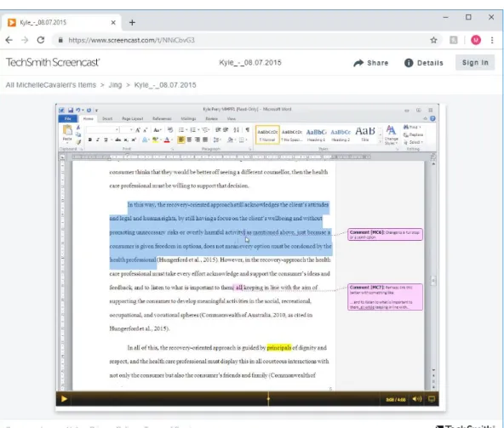Open the File tab in Word

(x=68, y=118)
